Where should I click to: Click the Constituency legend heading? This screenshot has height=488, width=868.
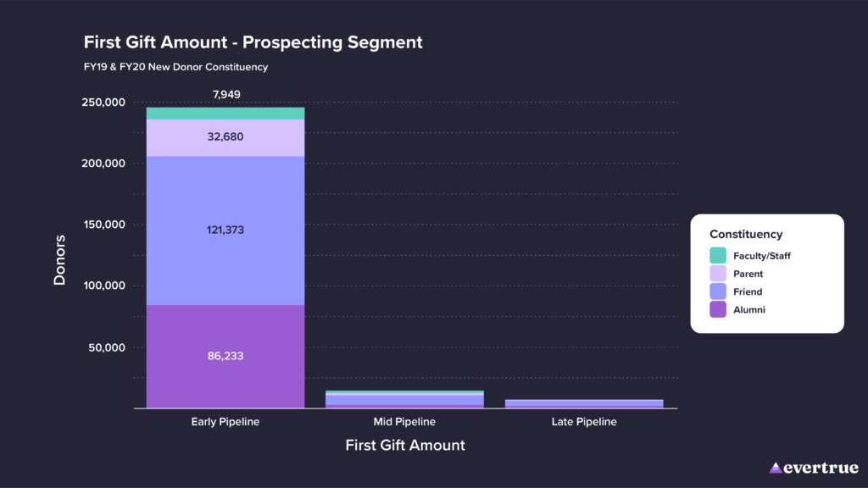746,234
